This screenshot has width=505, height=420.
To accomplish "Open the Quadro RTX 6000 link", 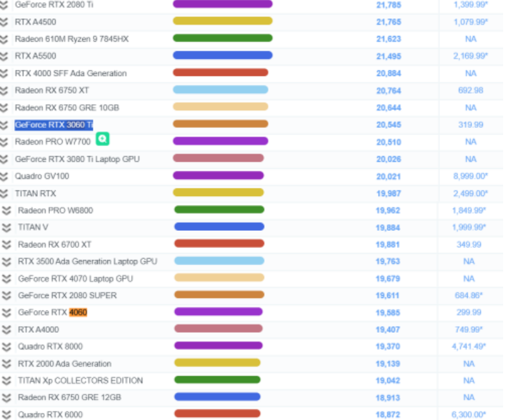I will 50,414.
